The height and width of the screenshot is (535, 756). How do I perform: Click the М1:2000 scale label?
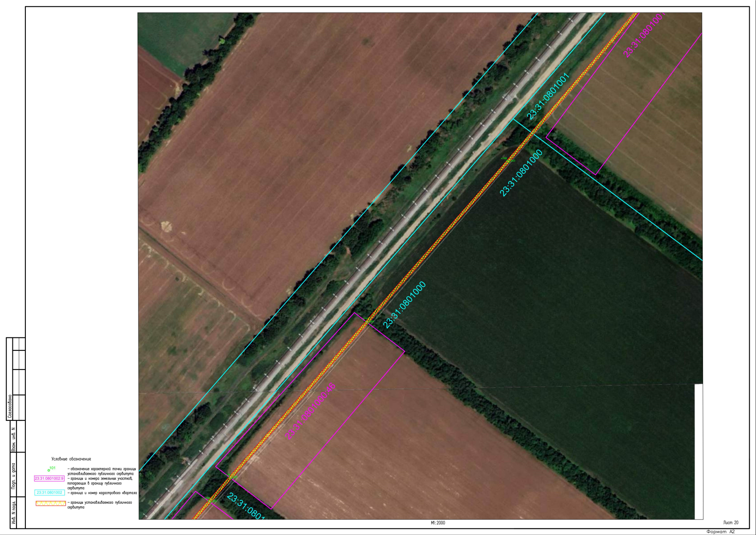(x=437, y=523)
